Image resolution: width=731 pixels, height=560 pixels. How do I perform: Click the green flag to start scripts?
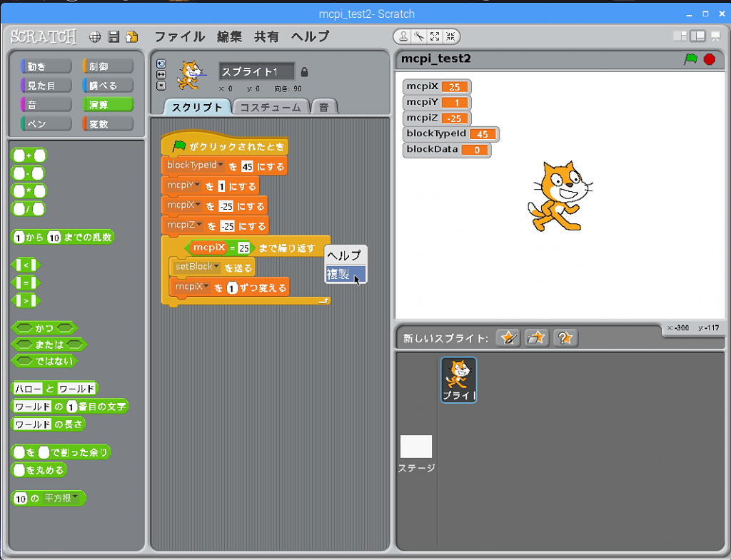pyautogui.click(x=691, y=59)
